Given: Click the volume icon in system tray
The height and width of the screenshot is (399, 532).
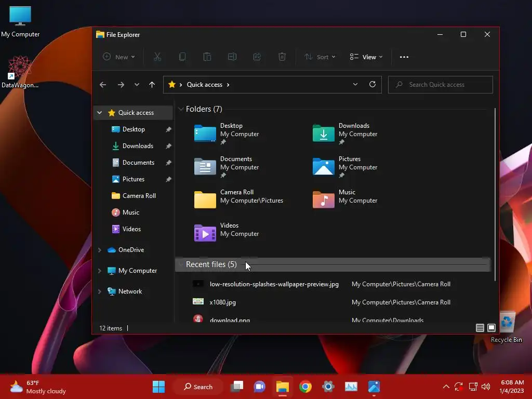Looking at the screenshot, I should (x=486, y=387).
